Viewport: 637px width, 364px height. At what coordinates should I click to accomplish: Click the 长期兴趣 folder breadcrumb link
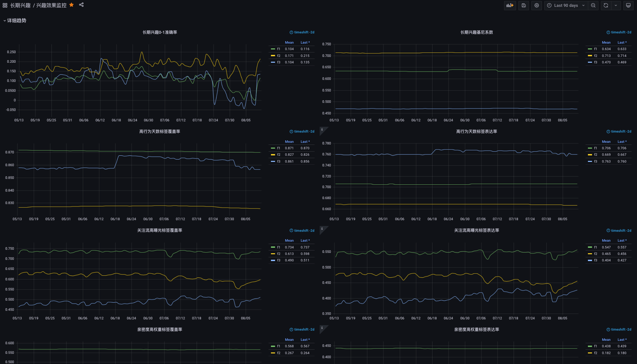tap(20, 5)
